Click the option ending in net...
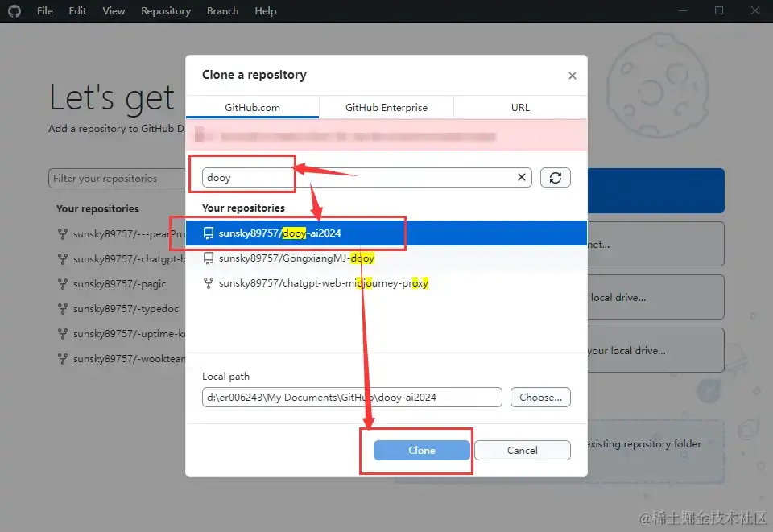 655,244
